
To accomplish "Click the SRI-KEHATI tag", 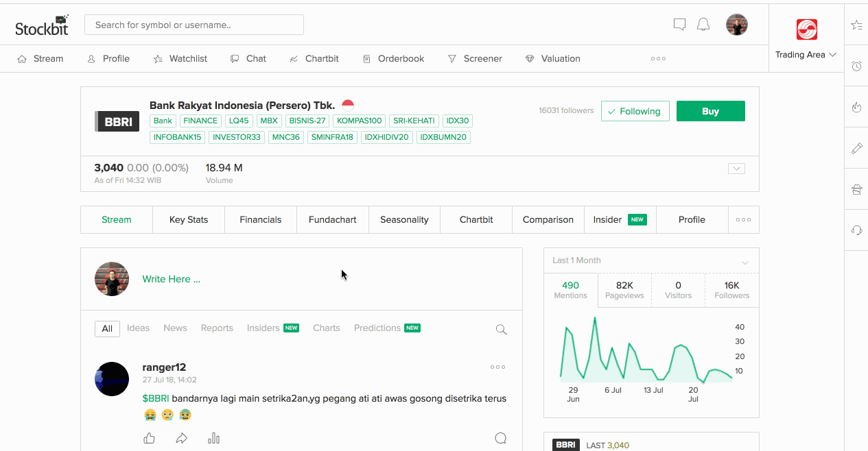I will click(x=414, y=121).
